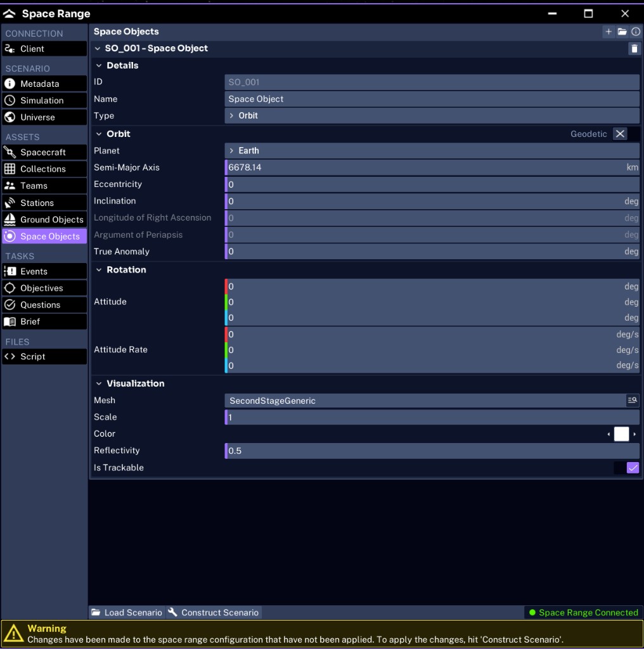Open the Metadata section

(44, 84)
